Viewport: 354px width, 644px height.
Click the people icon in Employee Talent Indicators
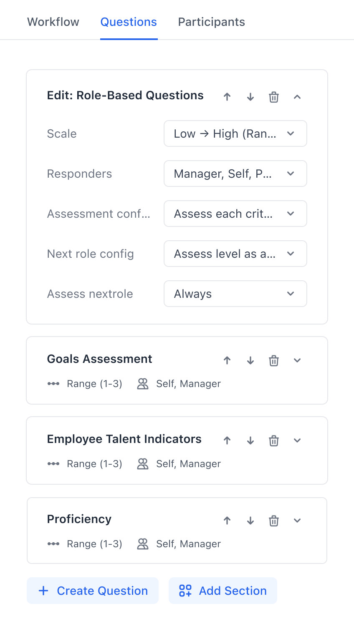142,463
